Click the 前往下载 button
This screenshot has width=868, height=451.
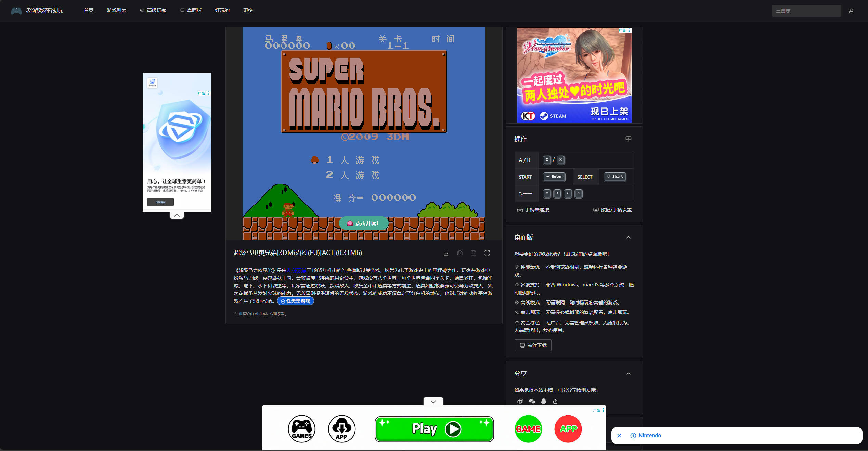533,345
